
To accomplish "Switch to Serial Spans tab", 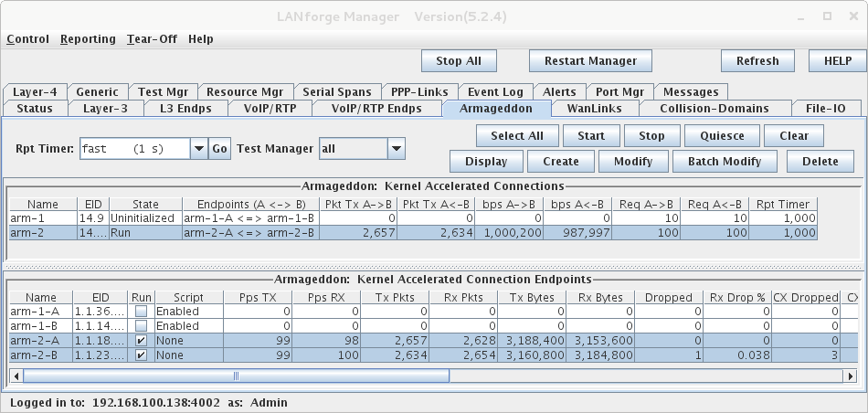I will [338, 92].
